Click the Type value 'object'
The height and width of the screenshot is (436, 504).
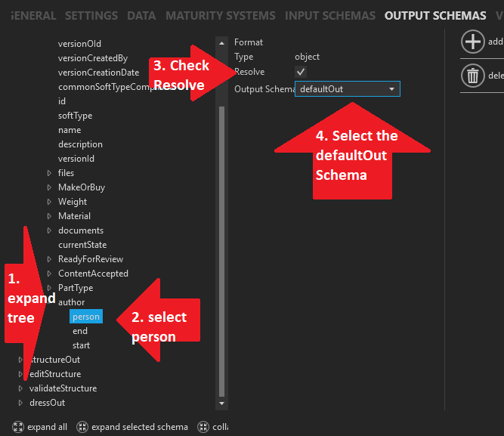tap(307, 57)
